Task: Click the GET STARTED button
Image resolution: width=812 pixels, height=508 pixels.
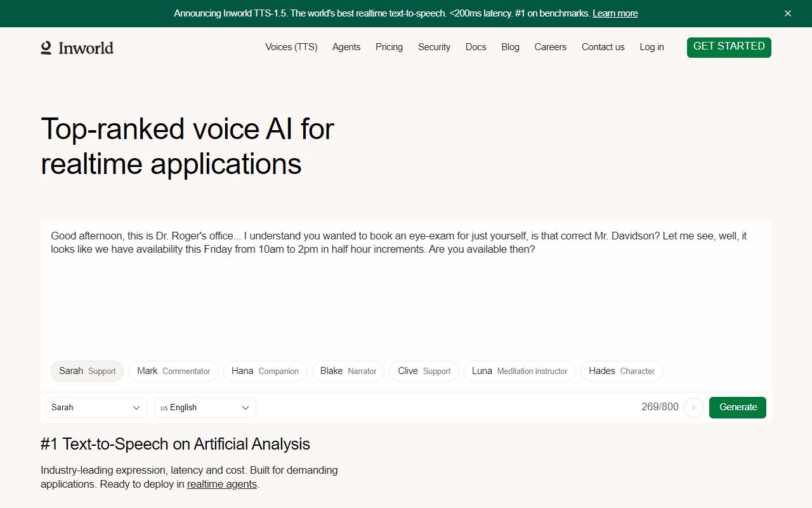Action: [728, 47]
